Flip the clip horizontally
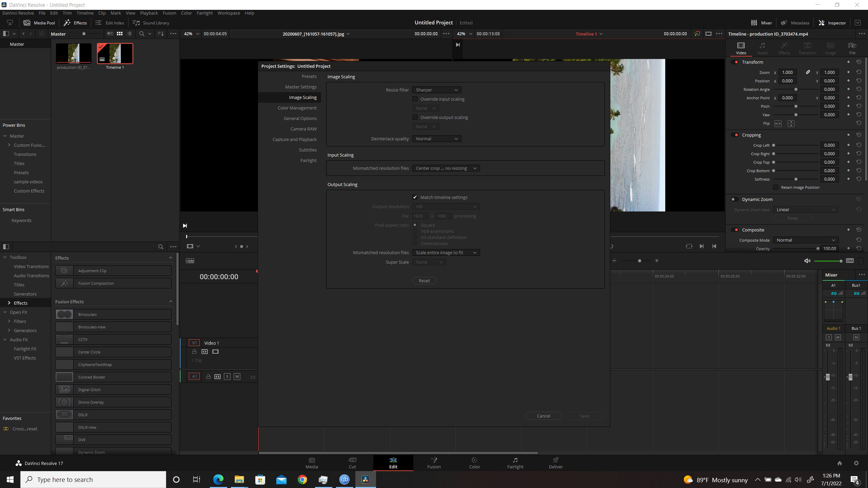The width and height of the screenshot is (868, 488). 778,124
